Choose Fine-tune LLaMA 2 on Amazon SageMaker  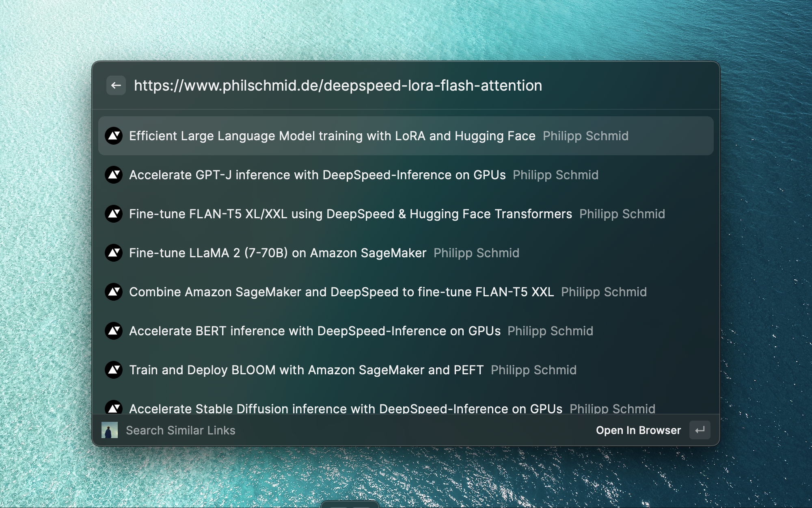pyautogui.click(x=278, y=253)
